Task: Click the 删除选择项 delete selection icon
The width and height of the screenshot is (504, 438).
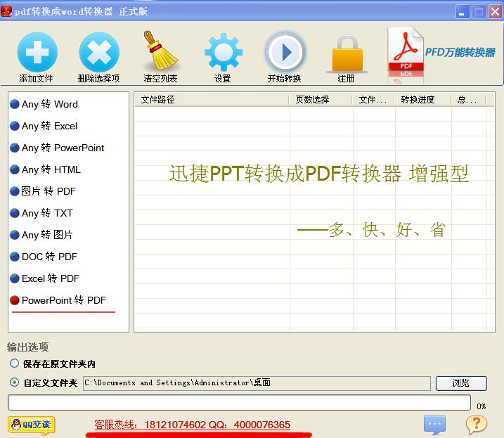Action: point(99,52)
